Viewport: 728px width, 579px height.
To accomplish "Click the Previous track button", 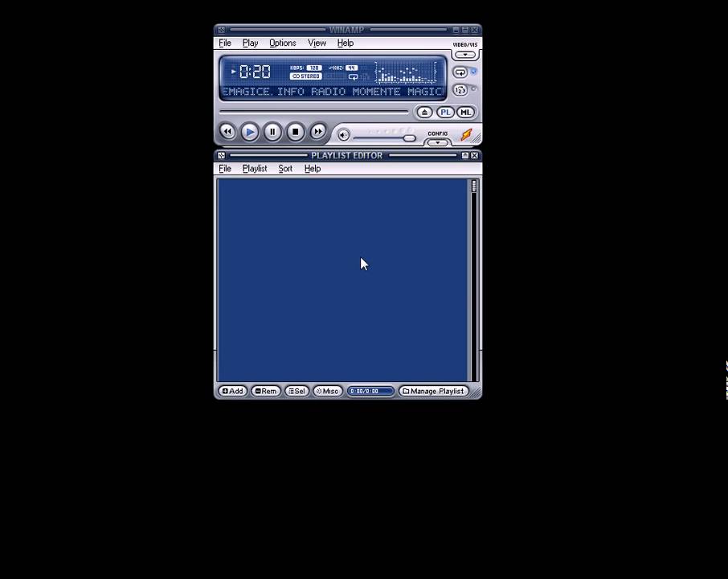I will pos(227,132).
